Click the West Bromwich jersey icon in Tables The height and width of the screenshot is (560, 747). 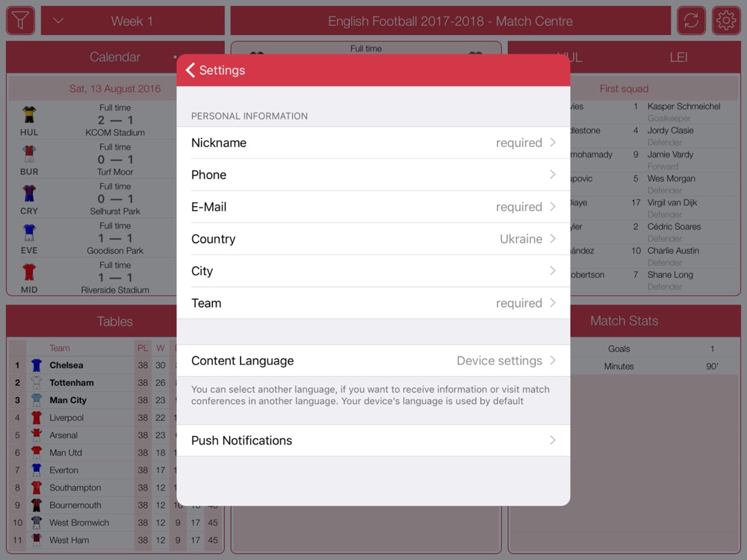tap(36, 523)
